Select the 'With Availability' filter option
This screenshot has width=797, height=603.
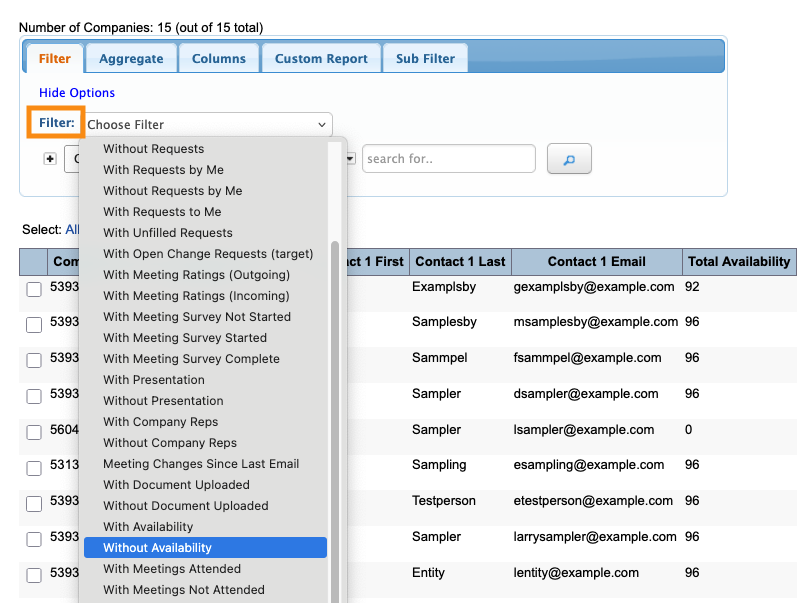point(148,527)
